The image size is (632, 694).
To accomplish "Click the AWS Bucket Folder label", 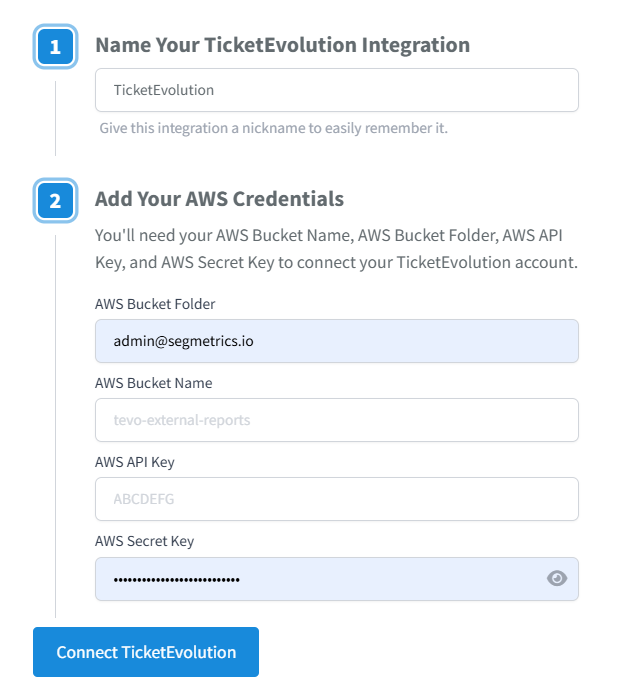I will [155, 304].
